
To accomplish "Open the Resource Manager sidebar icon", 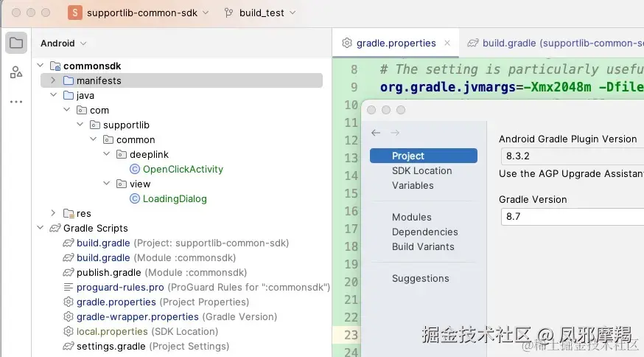I will [x=16, y=72].
